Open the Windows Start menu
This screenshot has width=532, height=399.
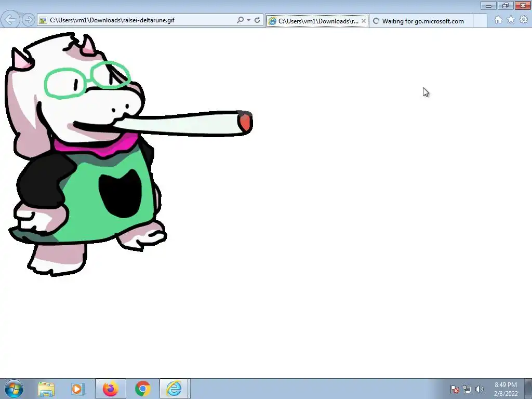click(14, 389)
